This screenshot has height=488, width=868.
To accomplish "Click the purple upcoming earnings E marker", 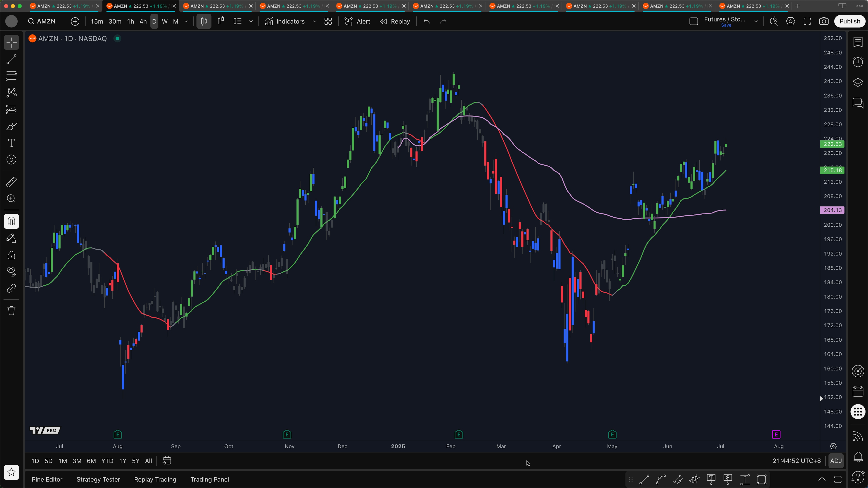I will 776,434.
